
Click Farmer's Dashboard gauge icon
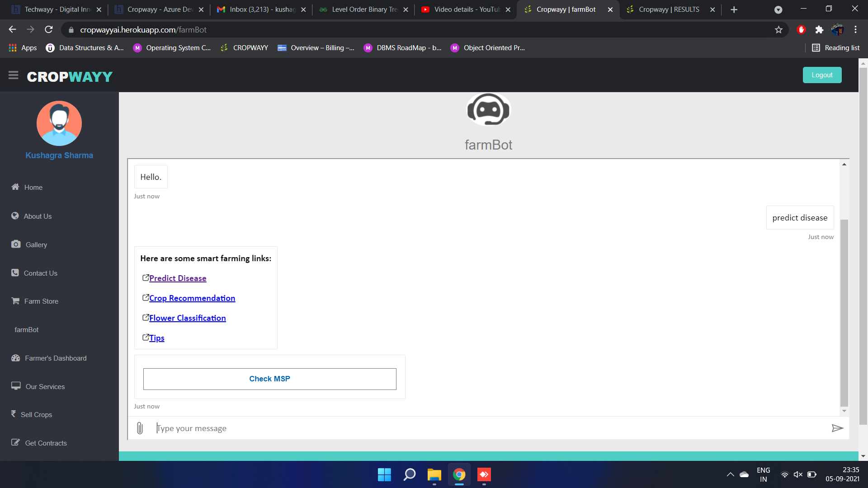coord(16,358)
